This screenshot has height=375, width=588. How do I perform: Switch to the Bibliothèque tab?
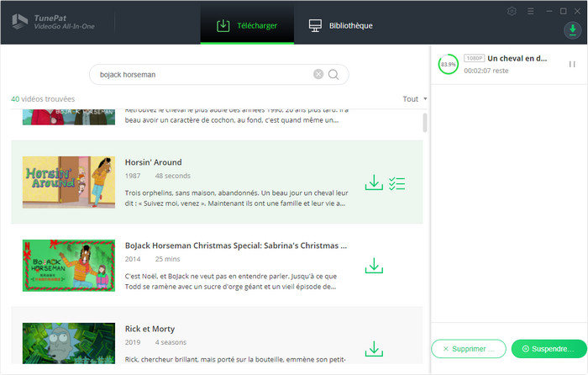(340, 25)
